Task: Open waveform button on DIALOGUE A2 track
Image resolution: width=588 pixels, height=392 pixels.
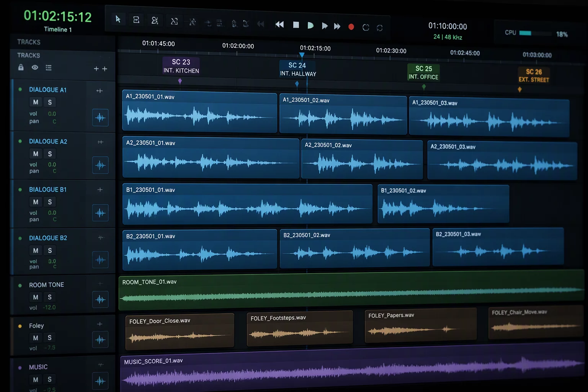Action: [x=100, y=165]
